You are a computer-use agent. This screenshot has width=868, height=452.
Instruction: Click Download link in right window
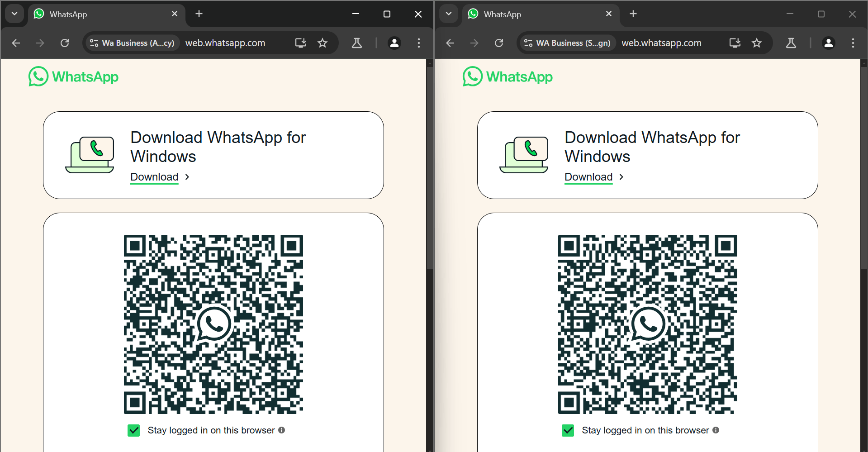[588, 177]
